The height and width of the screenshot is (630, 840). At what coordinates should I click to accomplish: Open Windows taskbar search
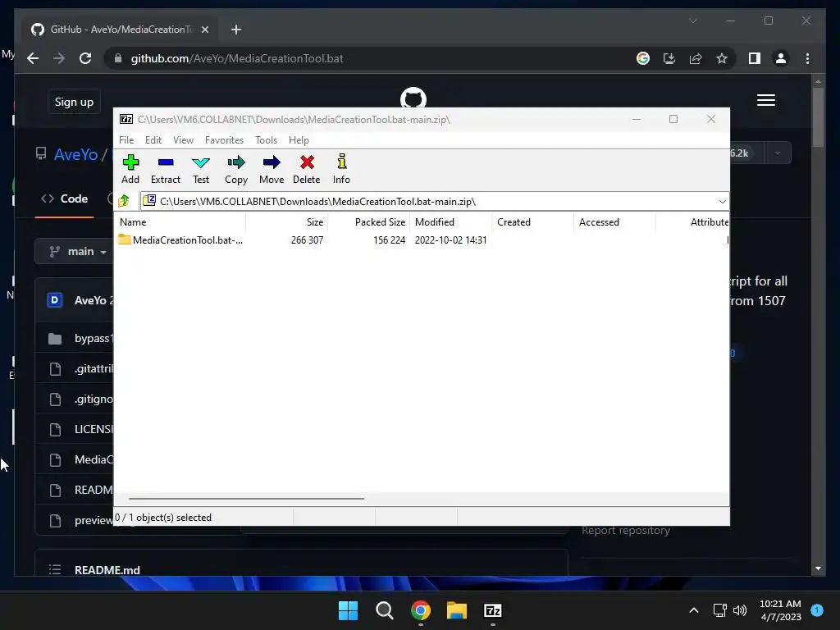pos(385,610)
